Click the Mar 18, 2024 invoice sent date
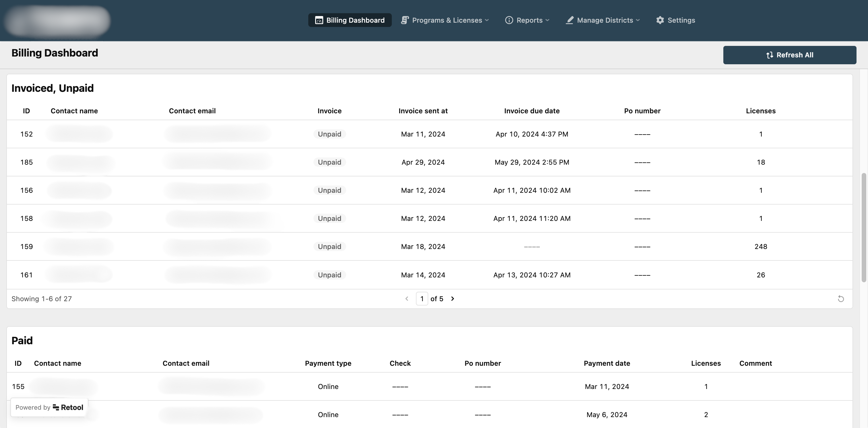Viewport: 868px width, 428px height. [423, 246]
